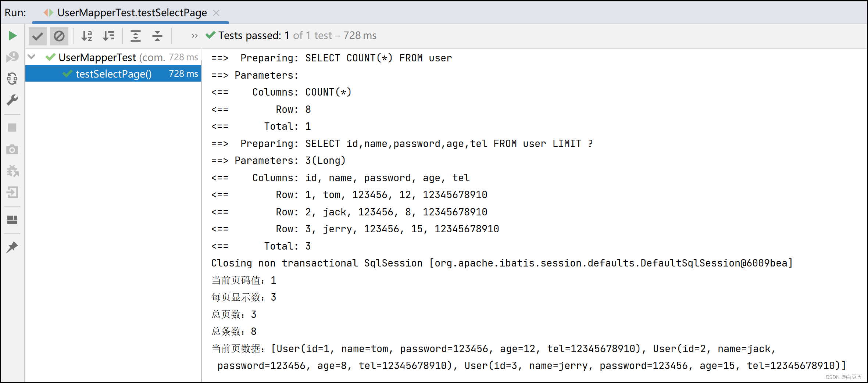This screenshot has width=868, height=383.
Task: Click the Stop process square icon
Action: (12, 128)
